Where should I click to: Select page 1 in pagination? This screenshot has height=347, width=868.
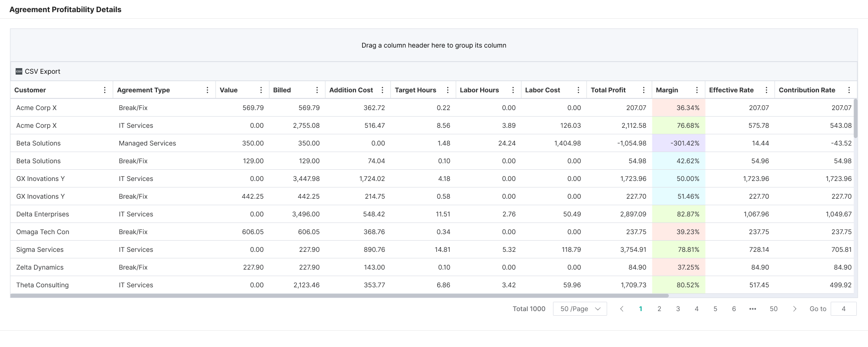pyautogui.click(x=641, y=309)
